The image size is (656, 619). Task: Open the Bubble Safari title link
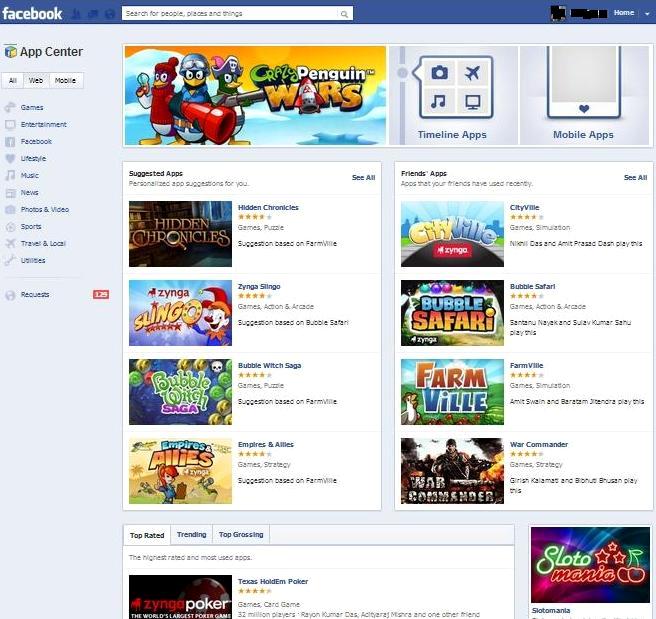[x=532, y=286]
